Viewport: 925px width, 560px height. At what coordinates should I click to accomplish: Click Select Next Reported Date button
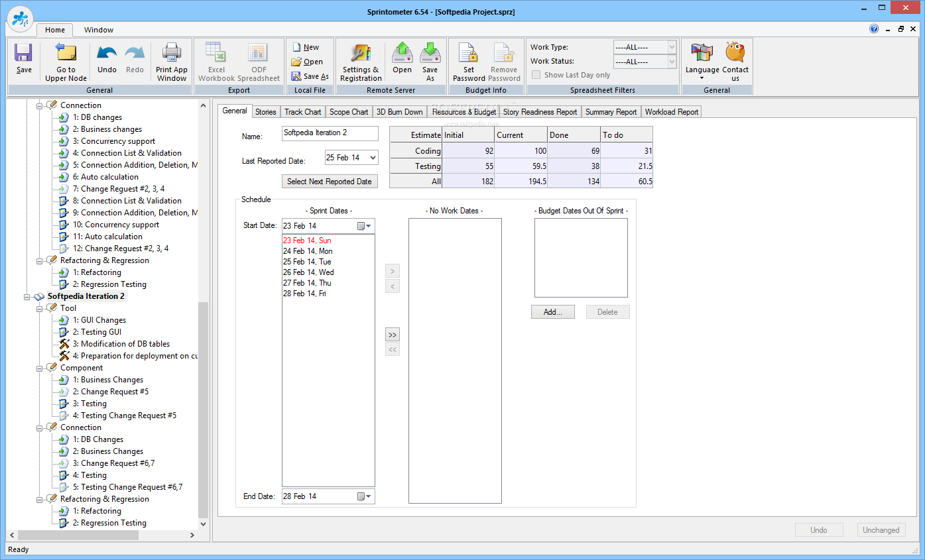pos(330,181)
